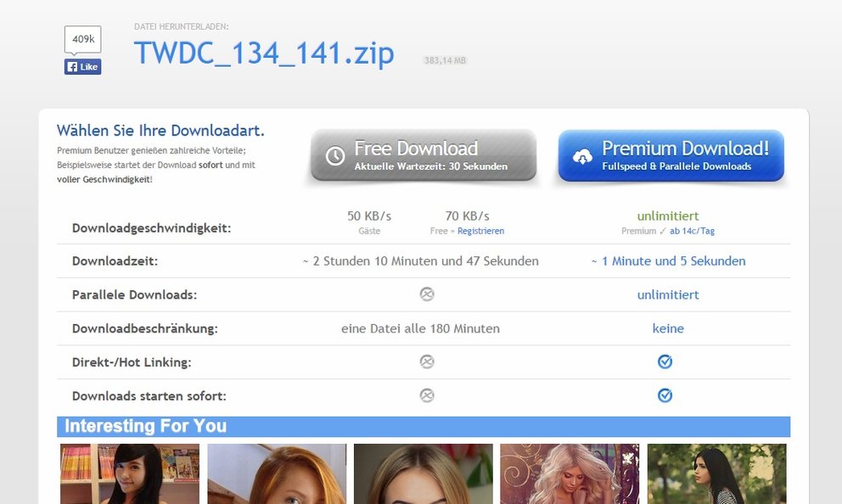842x504 pixels.
Task: Click the 383,14 MB file size text
Action: click(x=445, y=60)
